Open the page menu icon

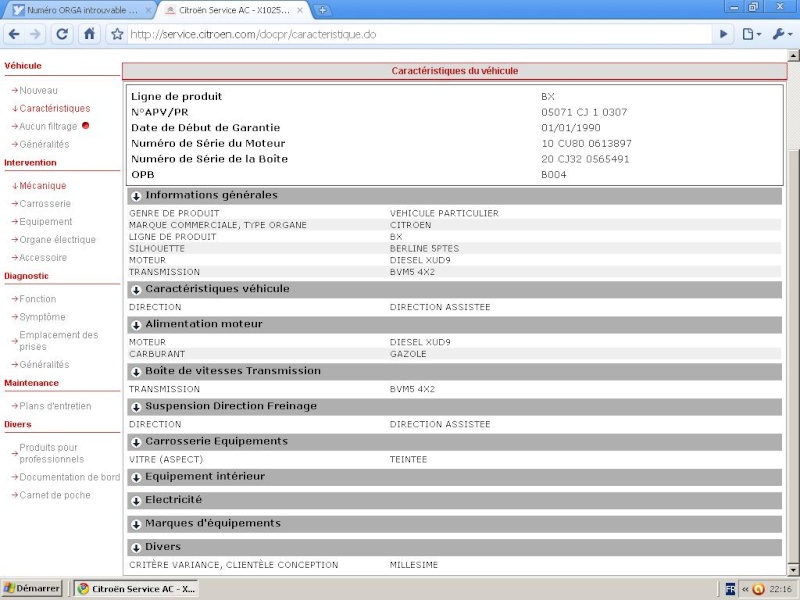(752, 34)
